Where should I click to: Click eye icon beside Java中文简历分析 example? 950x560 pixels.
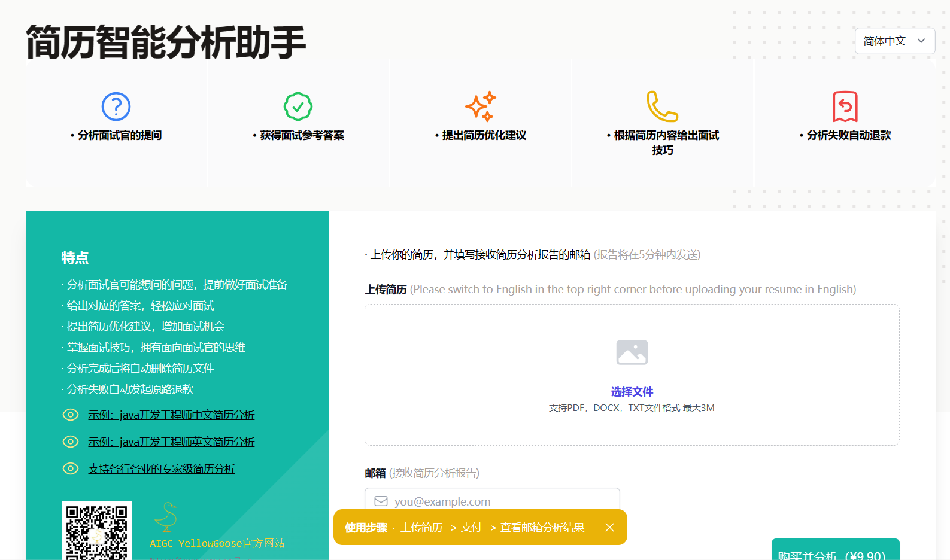[x=71, y=415]
